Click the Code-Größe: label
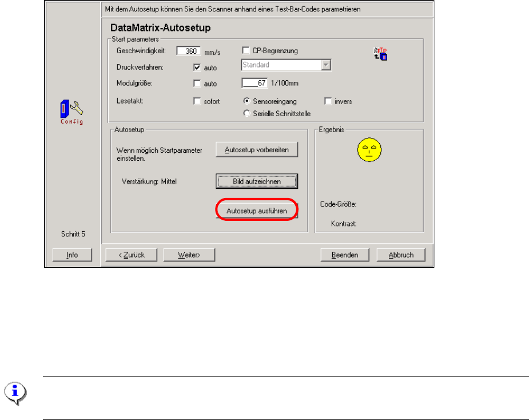Image resolution: width=529 pixels, height=420 pixels. point(338,204)
